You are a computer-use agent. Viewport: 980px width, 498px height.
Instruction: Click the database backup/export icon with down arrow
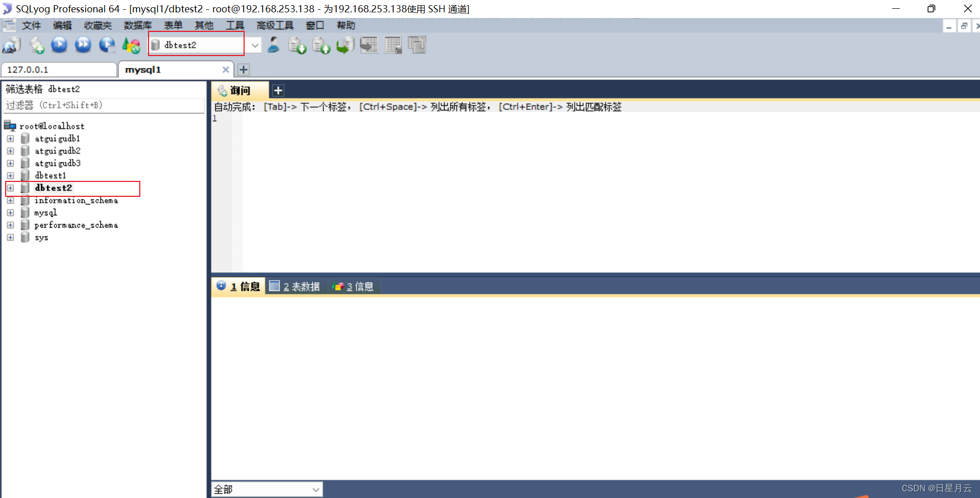297,45
